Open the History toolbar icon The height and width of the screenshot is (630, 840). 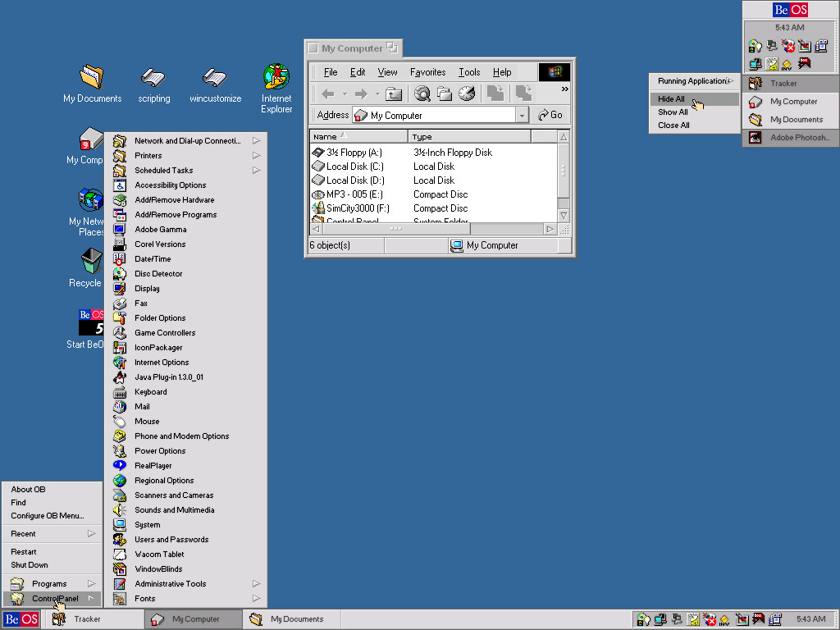[467, 94]
